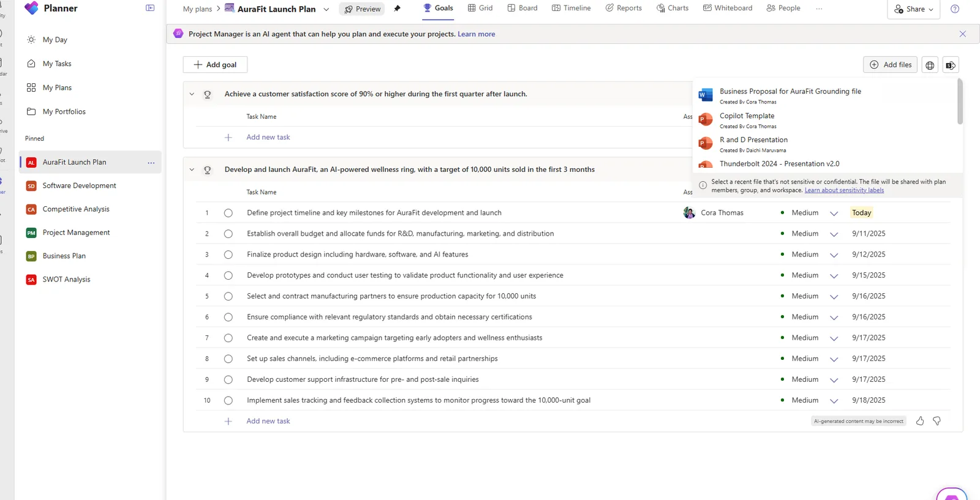Click the Add files button
Screen dimensions: 980x500
click(x=891, y=65)
